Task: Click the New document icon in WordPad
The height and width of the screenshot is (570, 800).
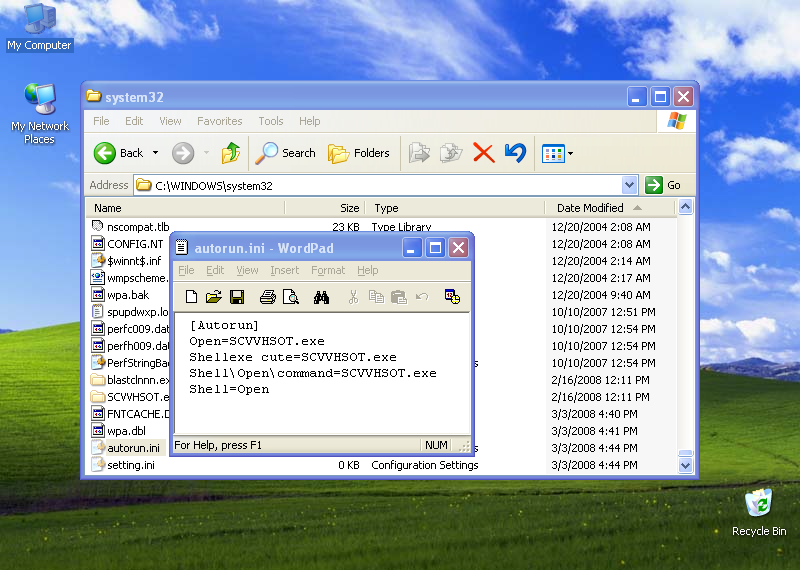Action: [191, 296]
